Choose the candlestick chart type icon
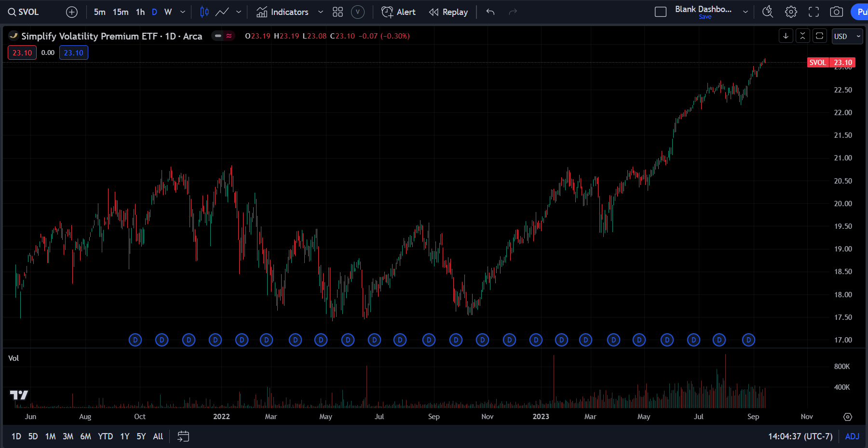 204,12
